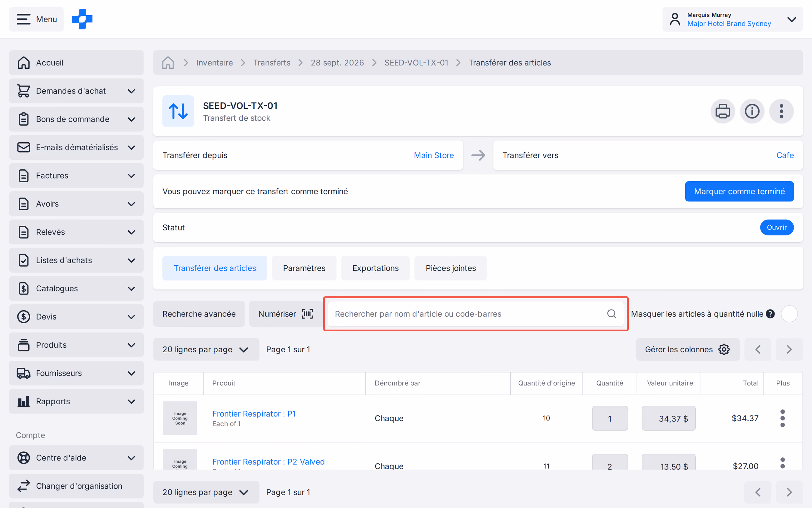Open the hamburger Menu button
Viewport: 812px width, 508px height.
click(36, 19)
